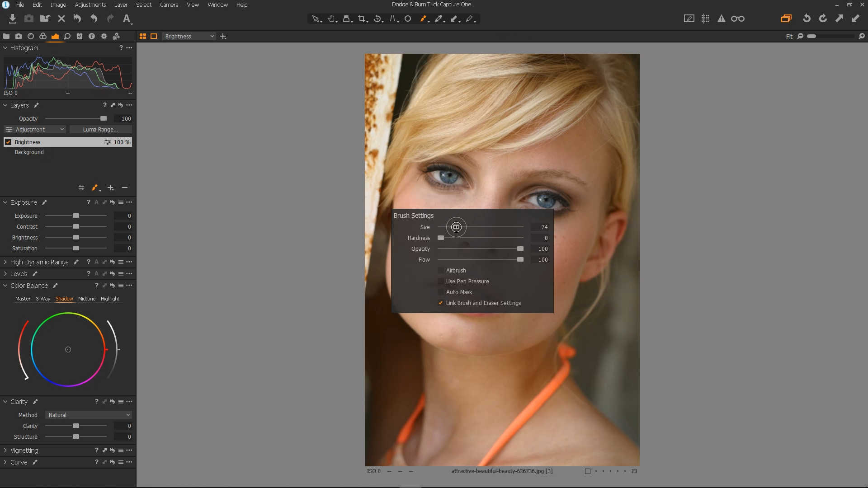Viewport: 868px width, 488px height.
Task: Uncheck the Brightness layer checkbox
Action: 8,142
